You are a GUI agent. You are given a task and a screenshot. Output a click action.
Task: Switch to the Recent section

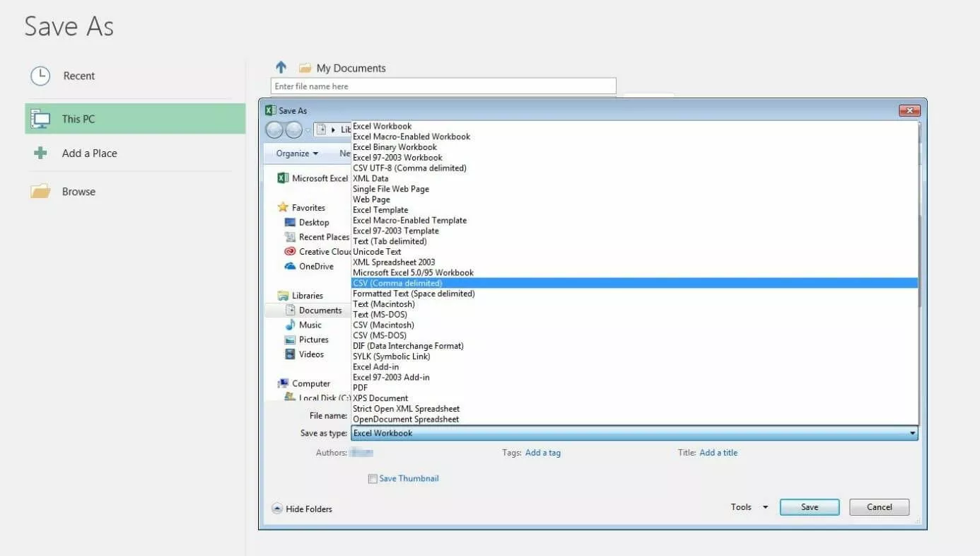click(78, 76)
